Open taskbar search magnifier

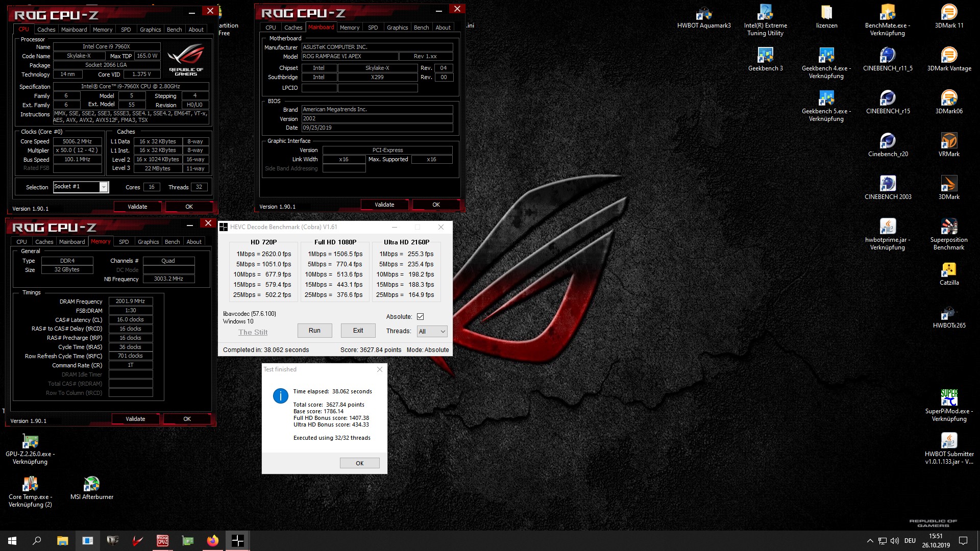tap(37, 540)
